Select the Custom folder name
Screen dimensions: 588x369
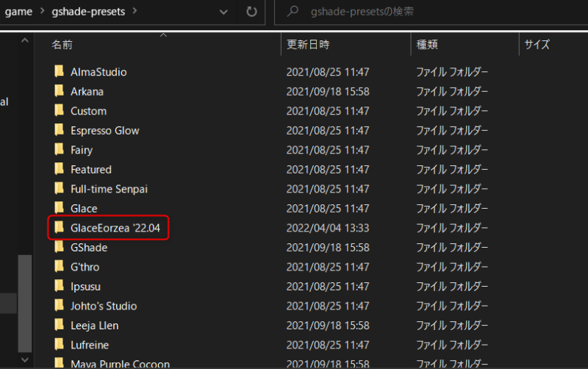pyautogui.click(x=88, y=110)
